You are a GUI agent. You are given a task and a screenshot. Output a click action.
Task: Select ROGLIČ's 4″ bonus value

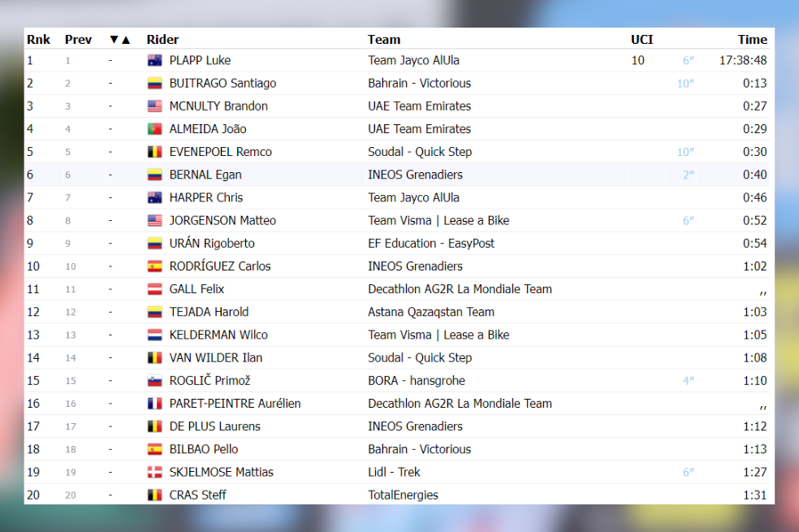689,381
